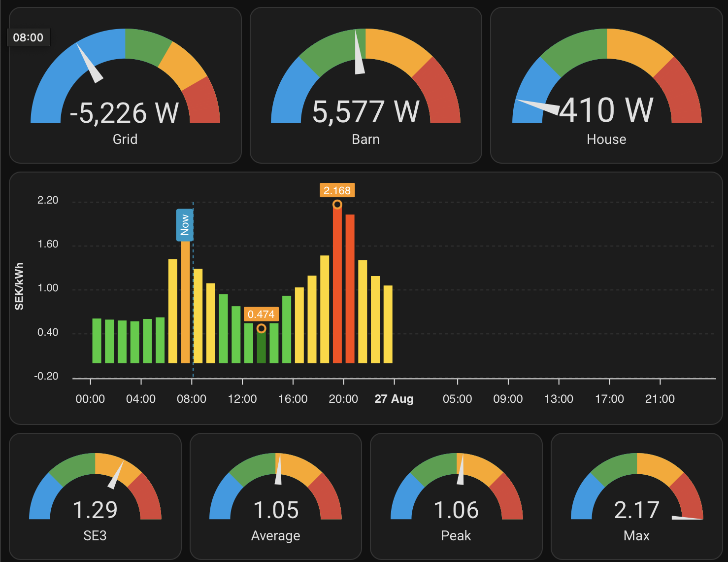Click the Grid gauge value -5,226 W
728x562 pixels.
124,113
